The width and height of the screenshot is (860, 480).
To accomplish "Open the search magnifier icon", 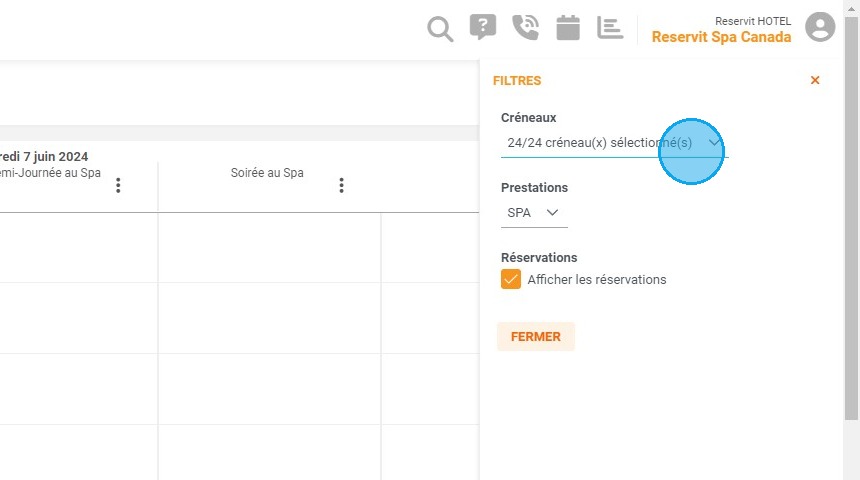I will [440, 29].
